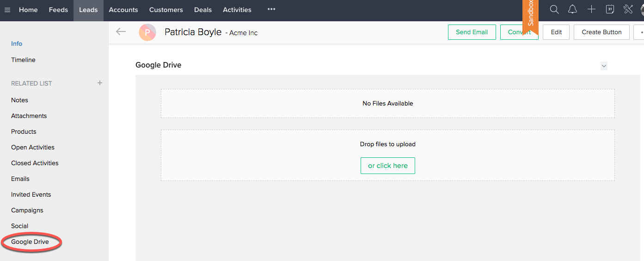The height and width of the screenshot is (261, 644).
Task: Add a related list with plus icon
Action: [99, 83]
